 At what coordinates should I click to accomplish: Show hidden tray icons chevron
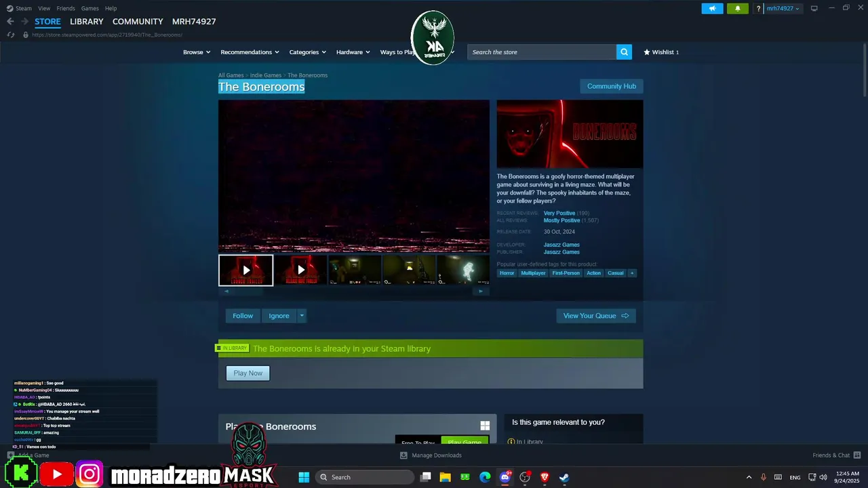point(749,477)
